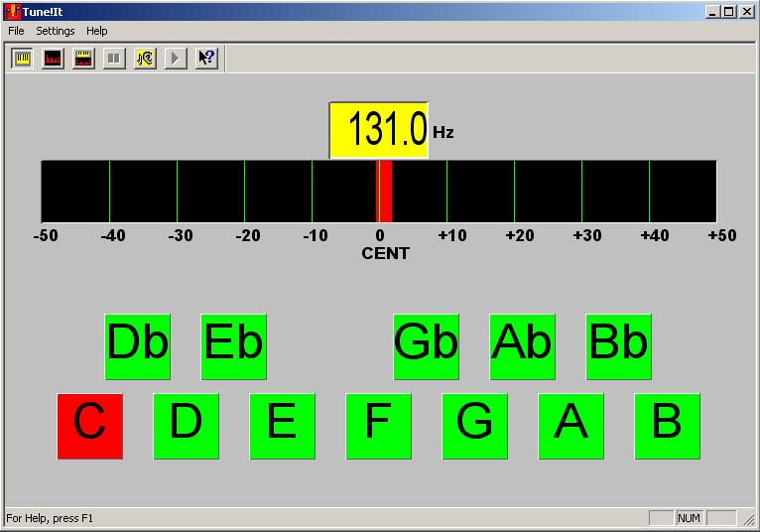This screenshot has width=760, height=532.
Task: Click the pause toolbar button
Action: (x=114, y=59)
